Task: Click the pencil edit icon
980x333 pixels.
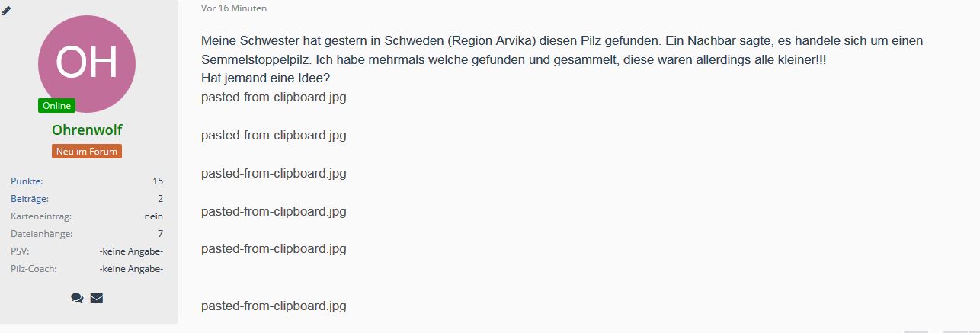Action: pos(6,10)
